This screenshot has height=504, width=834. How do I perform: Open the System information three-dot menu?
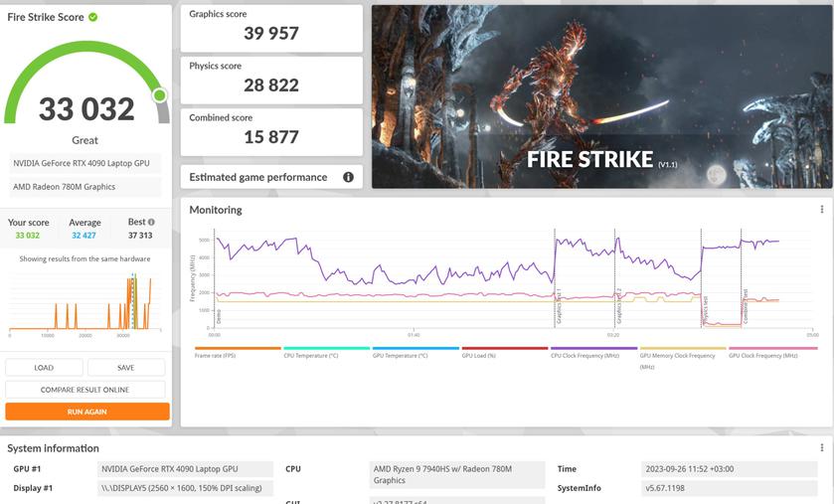(x=821, y=448)
